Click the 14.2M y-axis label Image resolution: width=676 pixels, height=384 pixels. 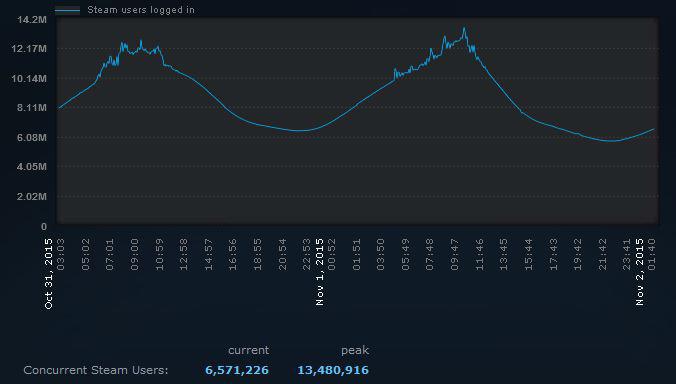tap(32, 19)
